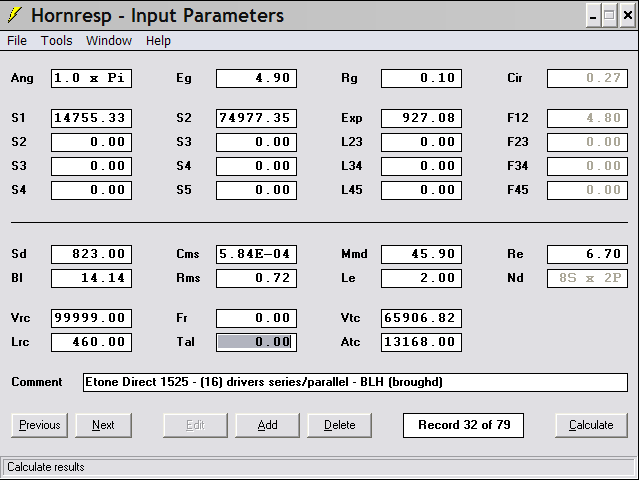
Task: Click the F45 field
Action: click(587, 190)
